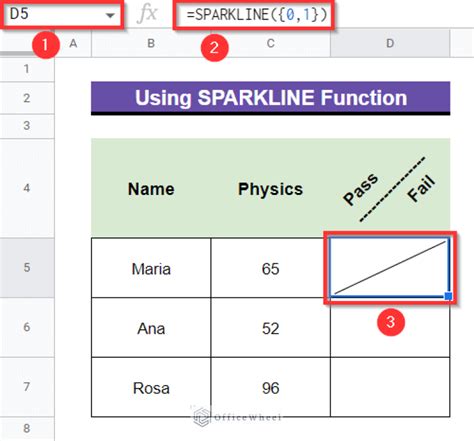Select the cell with score 52
The height and width of the screenshot is (441, 474).
pos(270,327)
